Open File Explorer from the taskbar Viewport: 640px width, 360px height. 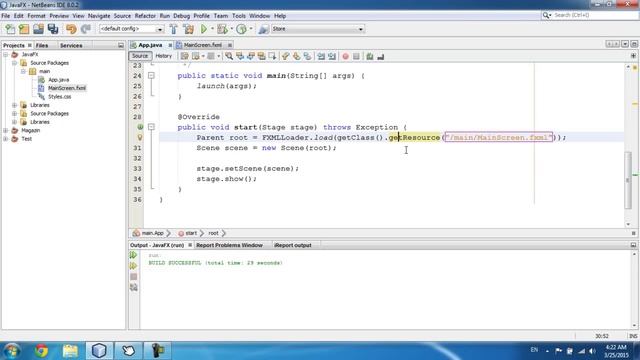pos(70,351)
